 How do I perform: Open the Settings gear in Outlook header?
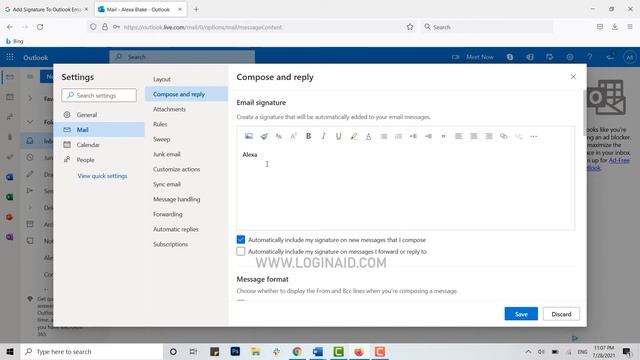coord(570,57)
